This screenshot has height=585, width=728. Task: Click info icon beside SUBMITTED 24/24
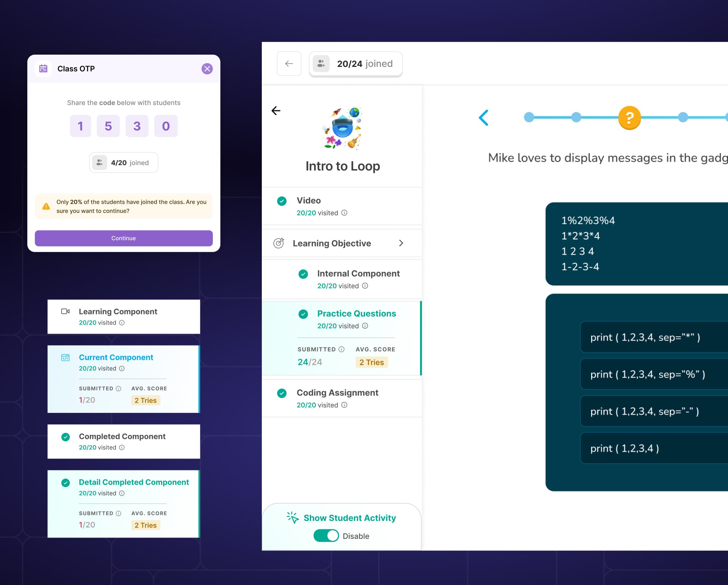341,349
